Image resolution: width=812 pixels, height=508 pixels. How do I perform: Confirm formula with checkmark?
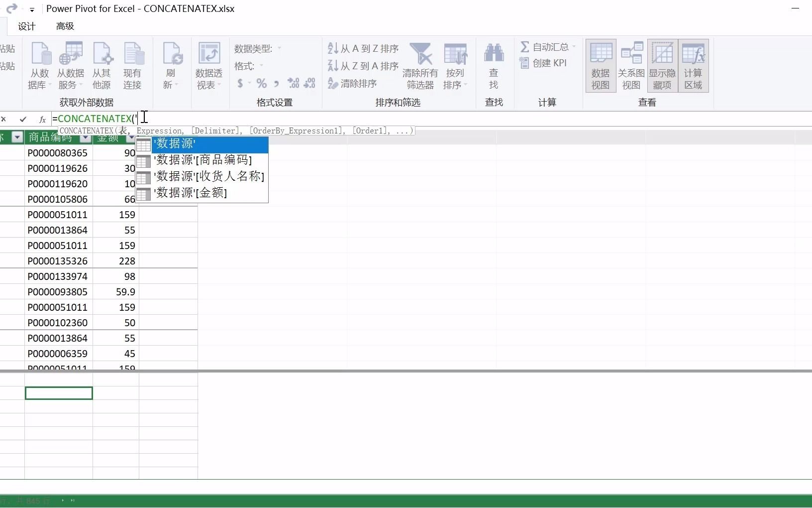[23, 119]
